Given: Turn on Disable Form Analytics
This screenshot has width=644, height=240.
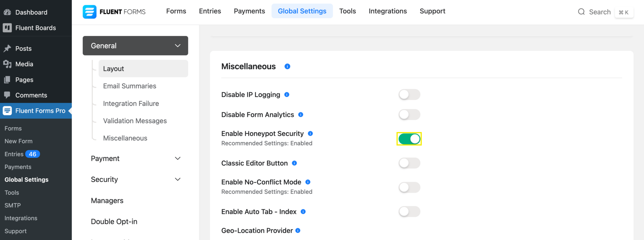Looking at the screenshot, I should pyautogui.click(x=409, y=115).
